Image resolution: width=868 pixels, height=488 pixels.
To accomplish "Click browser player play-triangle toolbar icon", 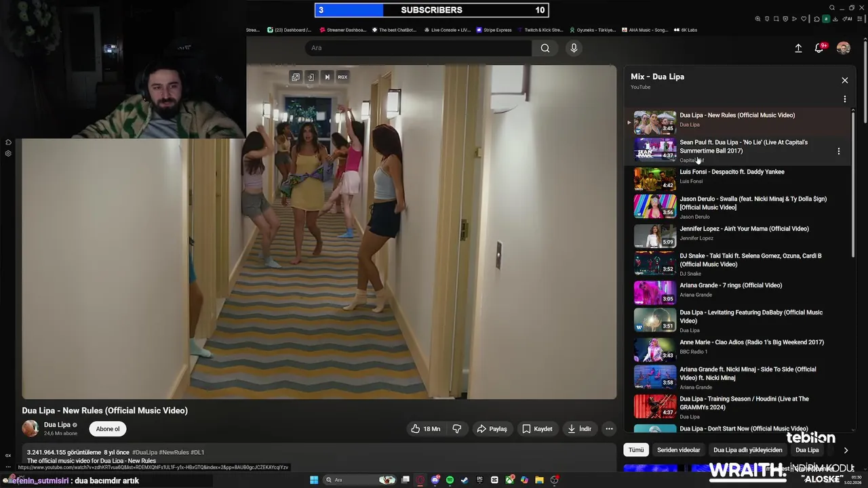I will (794, 19).
